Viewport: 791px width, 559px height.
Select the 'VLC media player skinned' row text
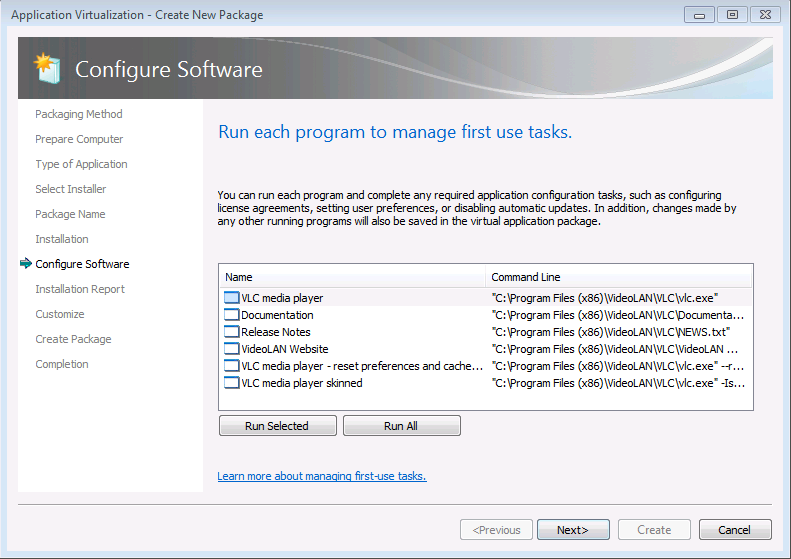click(302, 383)
